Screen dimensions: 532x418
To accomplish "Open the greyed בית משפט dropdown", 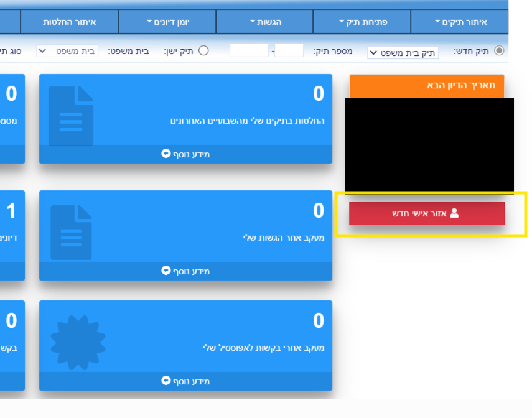I will (x=67, y=51).
